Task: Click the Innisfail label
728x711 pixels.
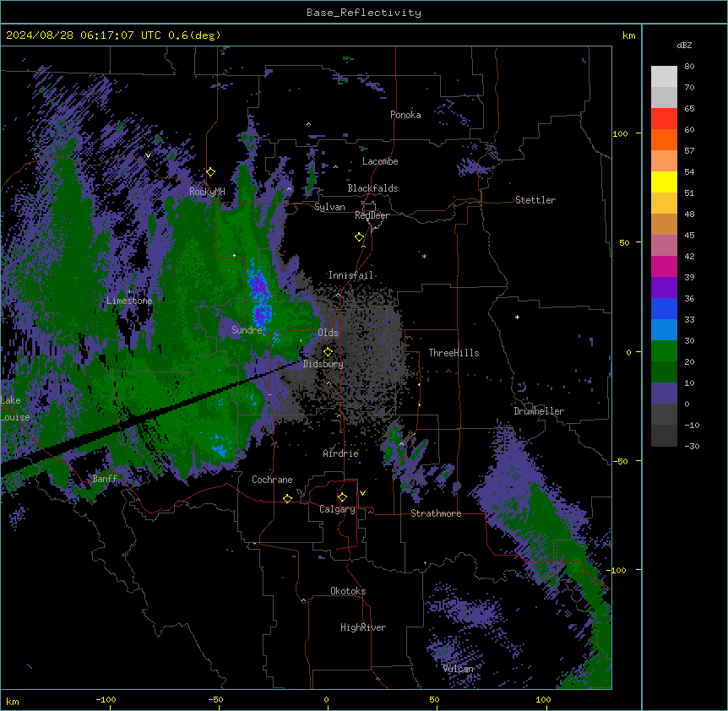Action: [x=350, y=275]
